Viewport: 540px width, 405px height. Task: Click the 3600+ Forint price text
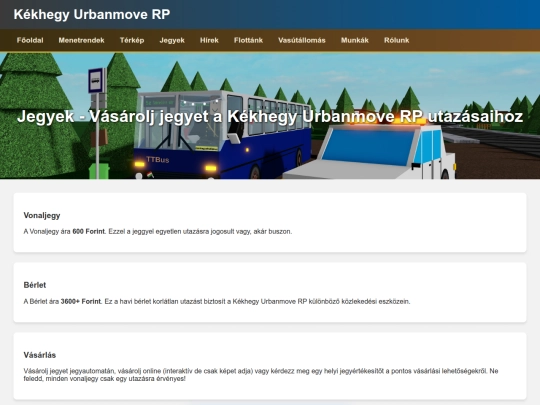coord(81,301)
